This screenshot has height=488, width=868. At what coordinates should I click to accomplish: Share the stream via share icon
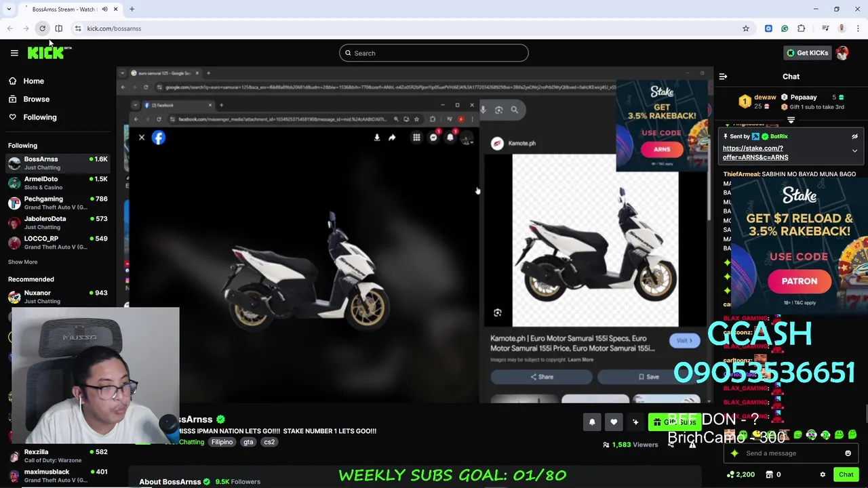pyautogui.click(x=671, y=445)
